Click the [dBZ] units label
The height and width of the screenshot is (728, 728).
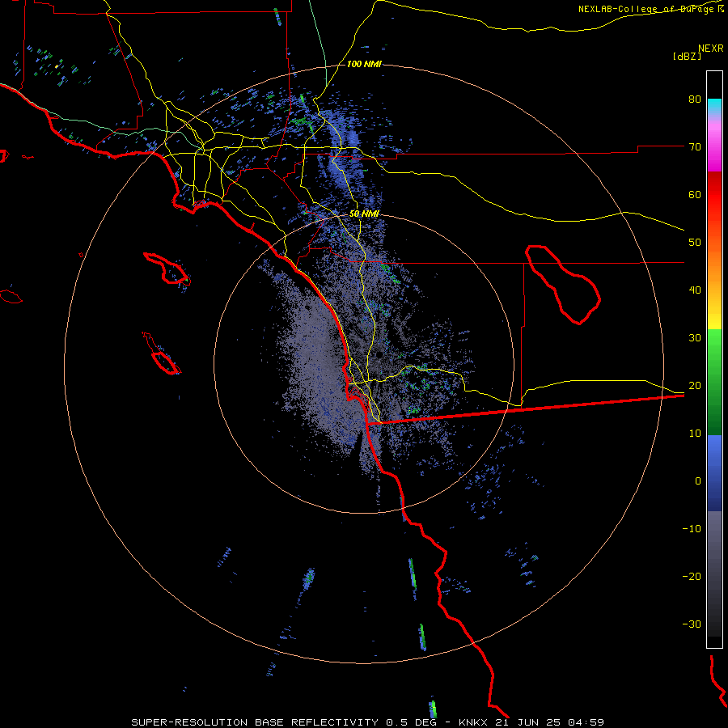687,56
